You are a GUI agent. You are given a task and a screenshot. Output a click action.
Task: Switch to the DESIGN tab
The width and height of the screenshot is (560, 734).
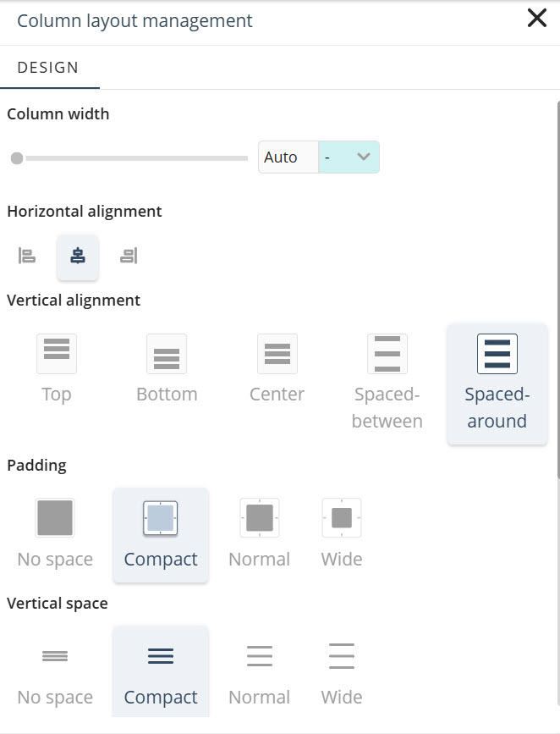(49, 68)
